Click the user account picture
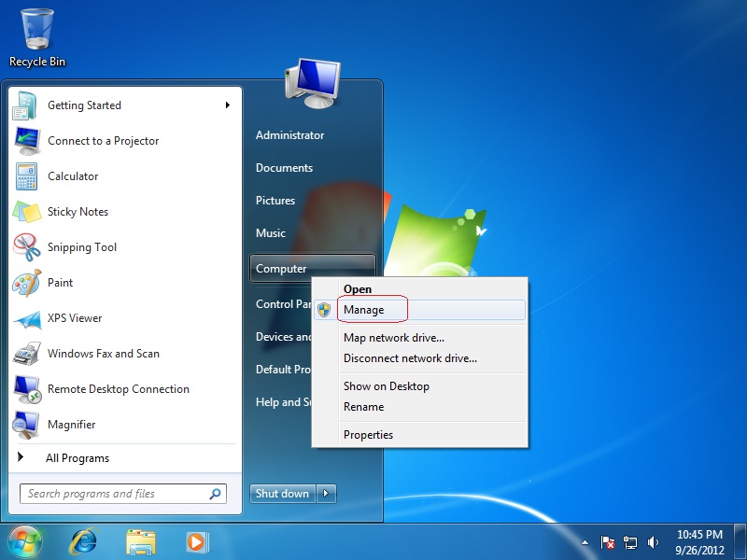Screen dimensions: 747x560 (313, 84)
